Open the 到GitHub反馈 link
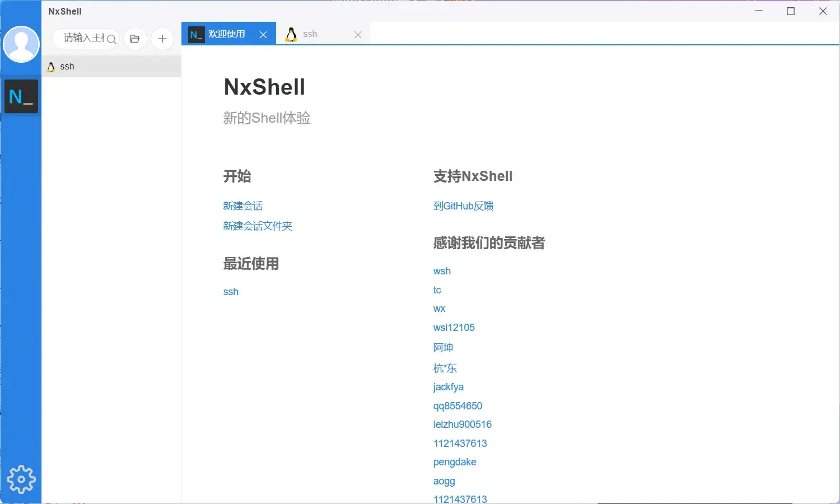Screen dimensions: 840x504 click(x=463, y=206)
